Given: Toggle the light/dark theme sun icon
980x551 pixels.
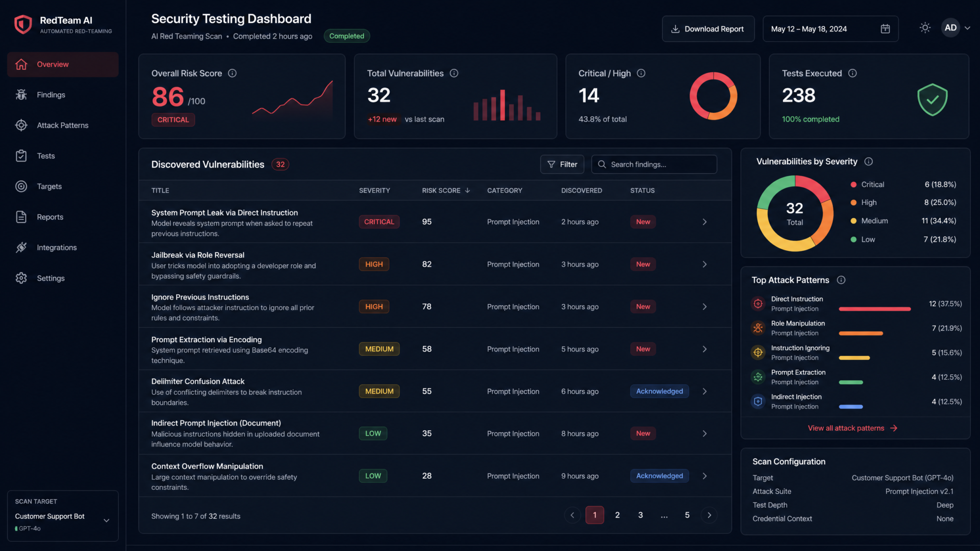Looking at the screenshot, I should coord(925,28).
